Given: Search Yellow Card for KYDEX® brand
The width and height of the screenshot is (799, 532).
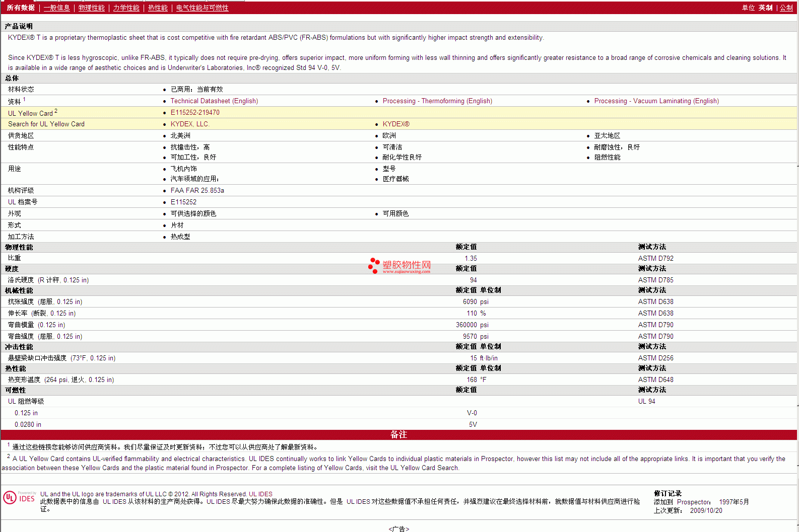Looking at the screenshot, I should (x=396, y=124).
